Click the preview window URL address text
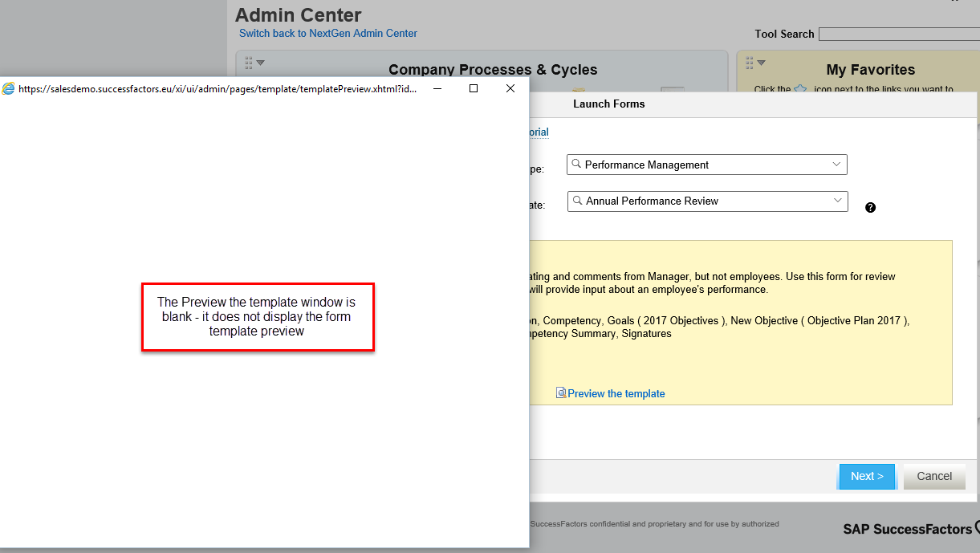 coord(218,89)
